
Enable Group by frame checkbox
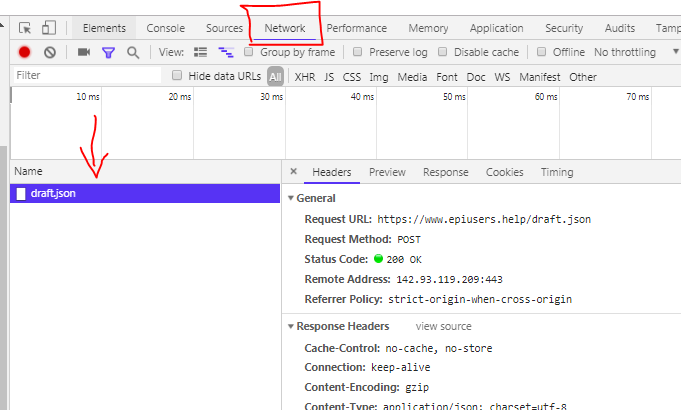click(248, 52)
